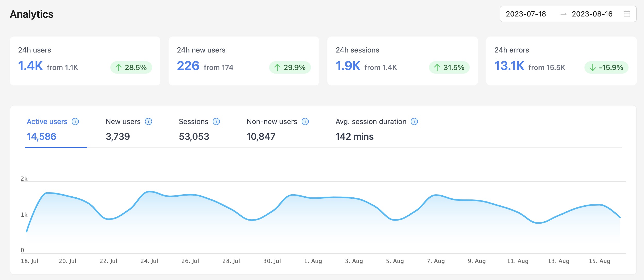This screenshot has height=280, width=644.
Task: Click the '11. Aug' axis label
Action: pos(518,261)
